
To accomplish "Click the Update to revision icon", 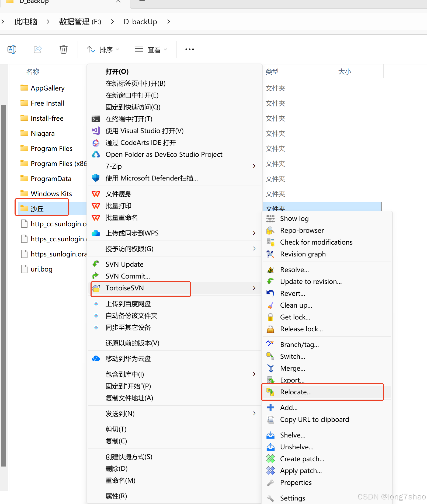I will 270,282.
